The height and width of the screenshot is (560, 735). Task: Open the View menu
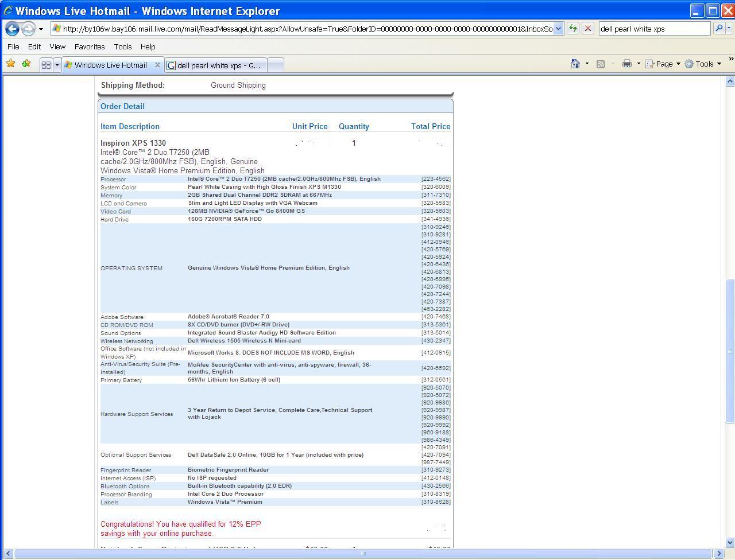point(57,46)
